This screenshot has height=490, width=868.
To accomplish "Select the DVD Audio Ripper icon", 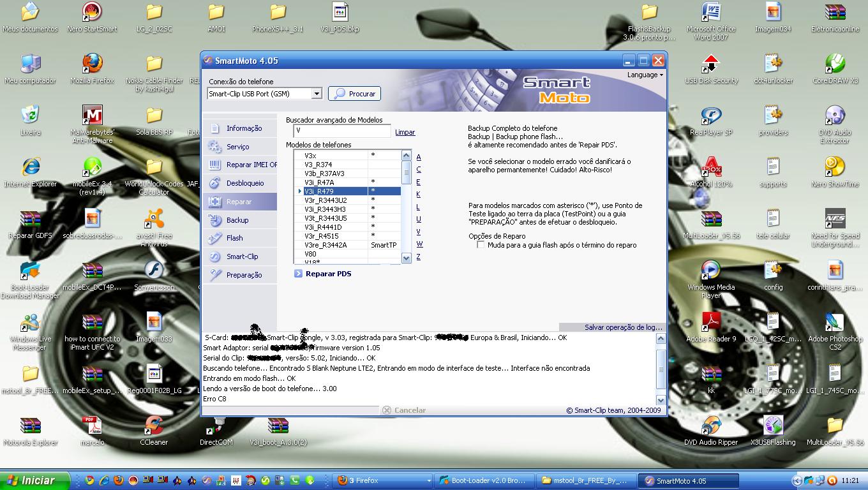I will 711,432.
